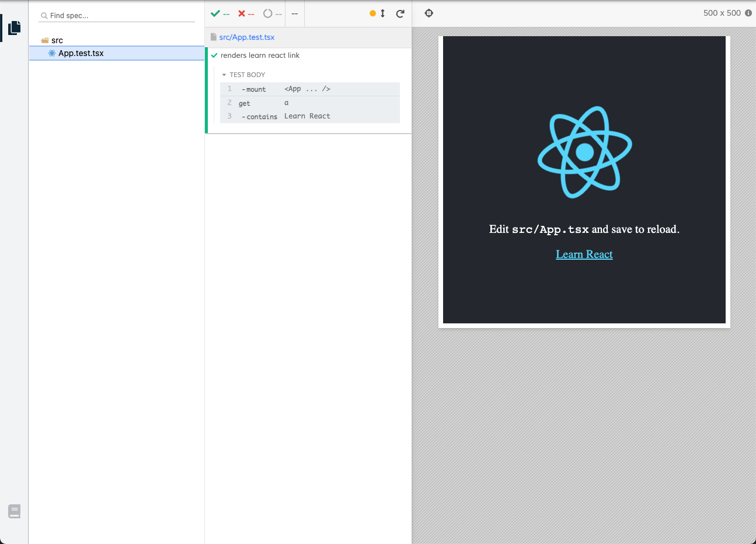Click the Edit src/App.tsx text in preview
Image resolution: width=756 pixels, height=544 pixels.
[x=584, y=229]
